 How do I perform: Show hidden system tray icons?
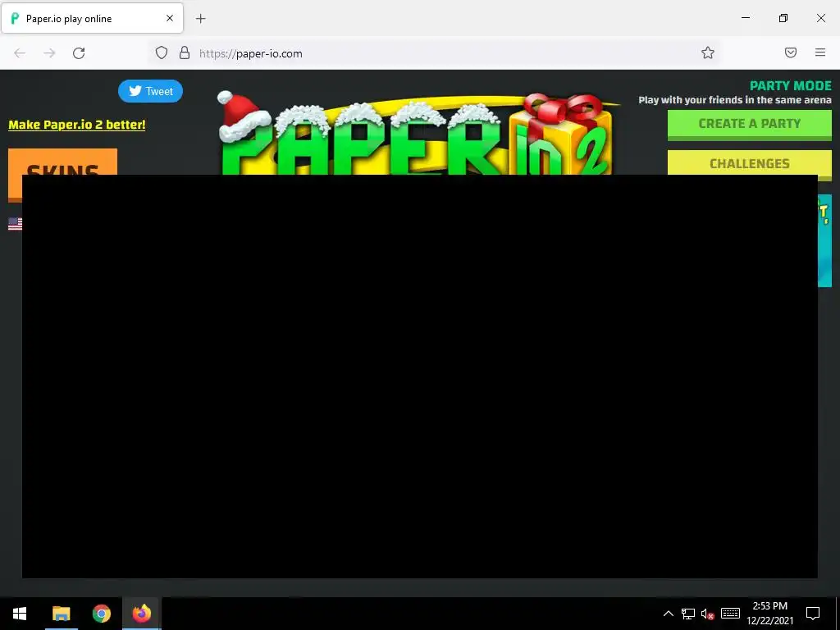coord(668,614)
